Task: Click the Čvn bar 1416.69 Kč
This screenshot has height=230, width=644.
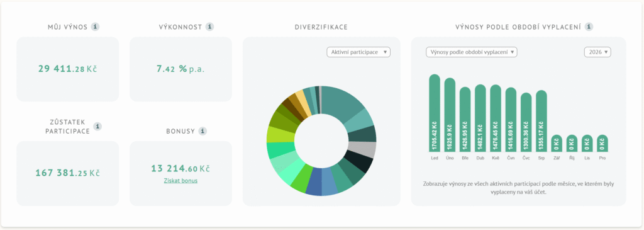Action: click(x=511, y=119)
